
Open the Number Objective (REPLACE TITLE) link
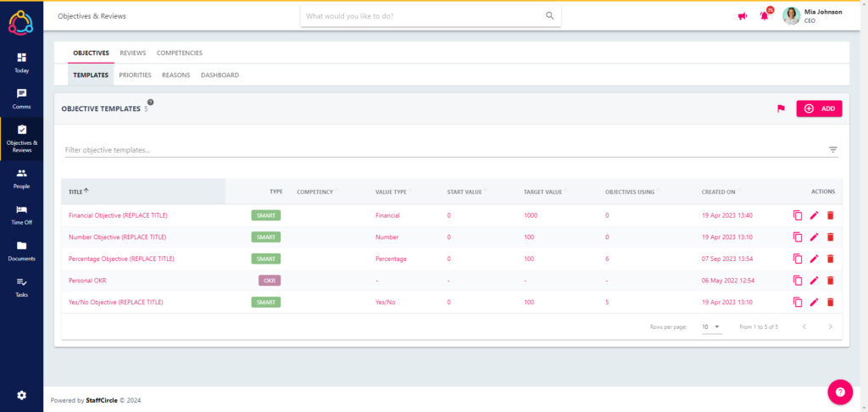tap(117, 237)
